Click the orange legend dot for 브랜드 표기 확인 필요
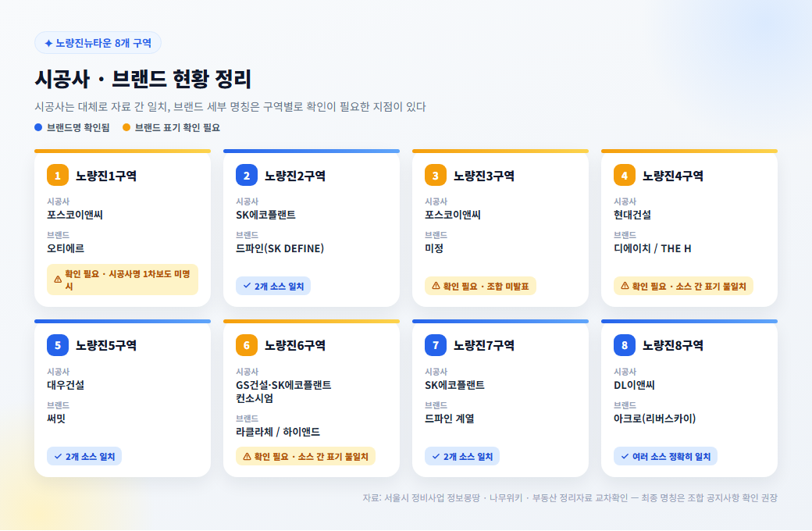 click(126, 127)
